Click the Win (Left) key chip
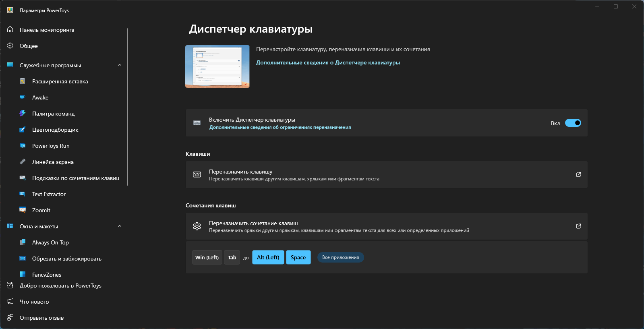 coord(207,257)
